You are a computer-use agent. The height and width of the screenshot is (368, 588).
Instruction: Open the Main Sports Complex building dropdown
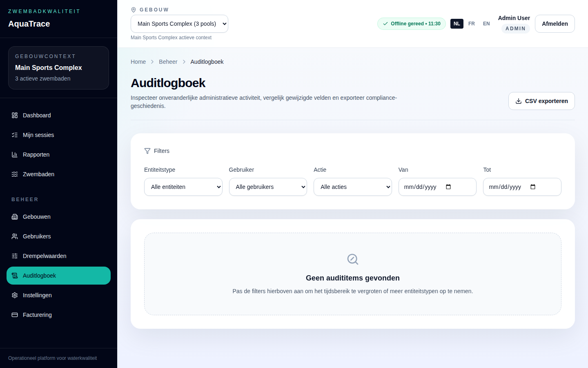pyautogui.click(x=179, y=24)
